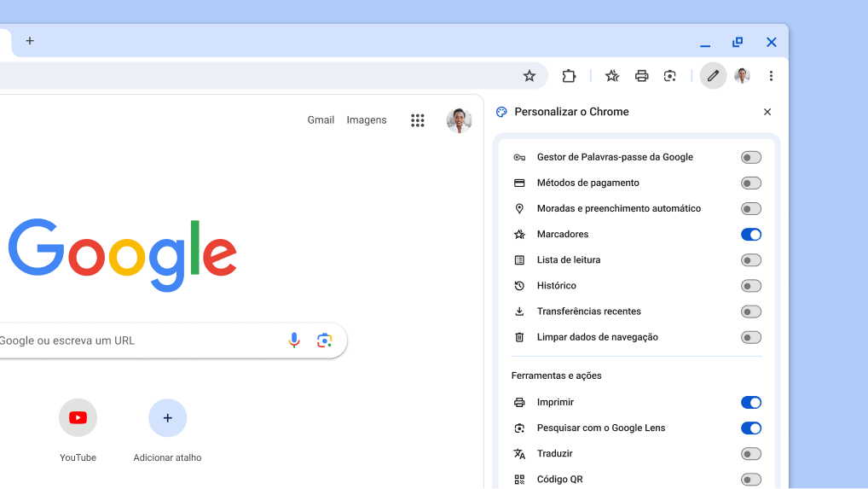The height and width of the screenshot is (489, 868).
Task: Open a new tab with plus button
Action: (30, 41)
